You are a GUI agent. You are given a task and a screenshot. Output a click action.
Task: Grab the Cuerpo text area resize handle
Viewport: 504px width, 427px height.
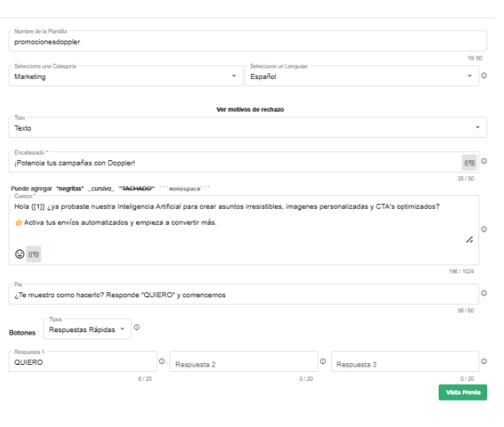pos(470,240)
